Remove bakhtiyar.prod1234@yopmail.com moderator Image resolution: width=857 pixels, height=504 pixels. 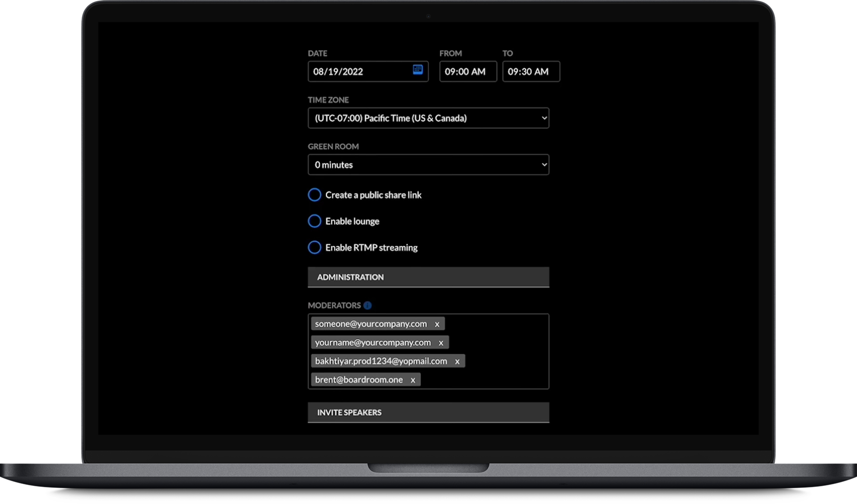point(457,361)
